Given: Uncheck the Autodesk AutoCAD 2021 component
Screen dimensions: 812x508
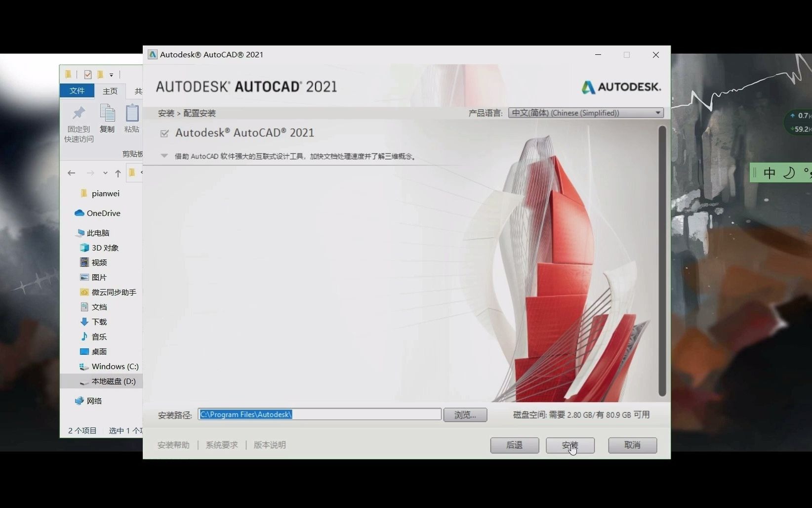Looking at the screenshot, I should click(164, 132).
